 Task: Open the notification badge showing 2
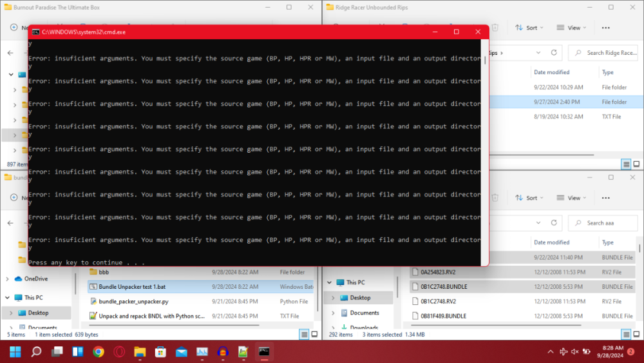pos(630,351)
